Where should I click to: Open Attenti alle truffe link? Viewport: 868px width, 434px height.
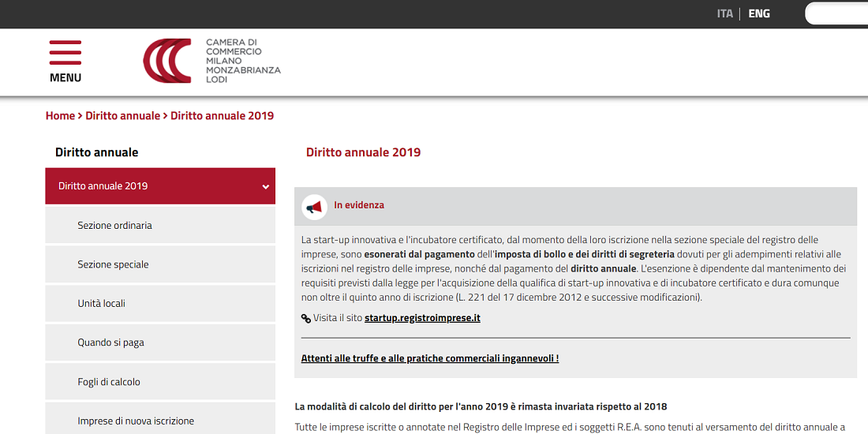click(430, 358)
